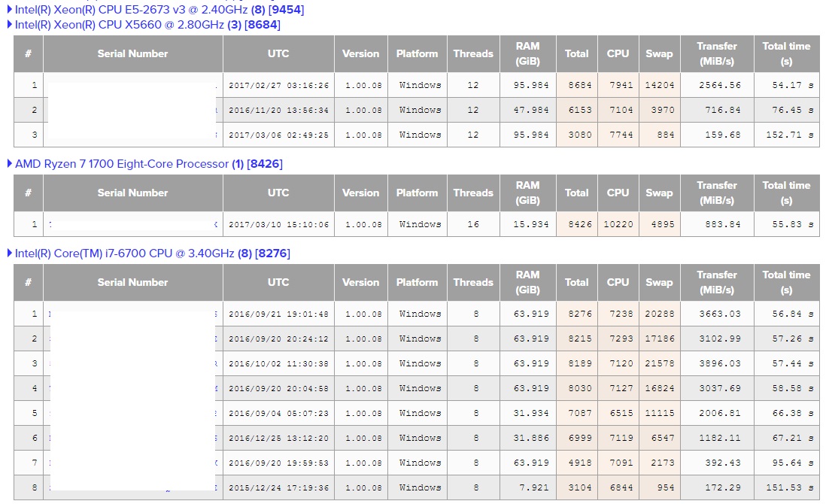Click the Transfer value 172.29
The image size is (829, 504).
pos(723,487)
